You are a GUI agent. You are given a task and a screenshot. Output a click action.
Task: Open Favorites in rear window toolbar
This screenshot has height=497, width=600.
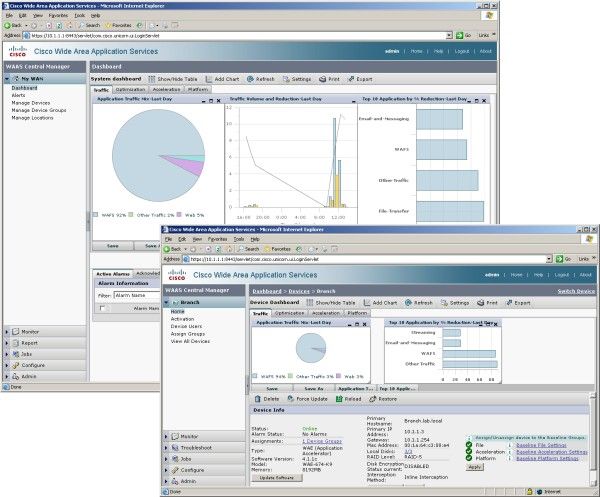(118, 25)
